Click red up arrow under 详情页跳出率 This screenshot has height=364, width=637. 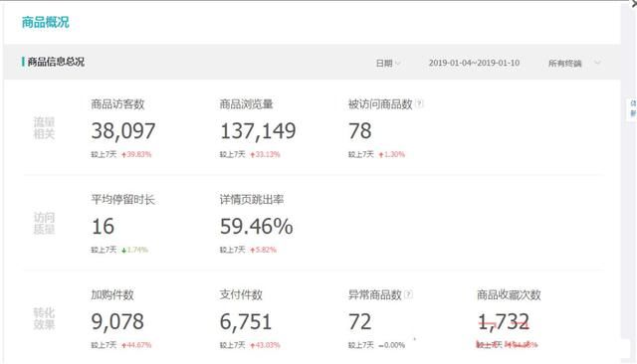(x=253, y=250)
